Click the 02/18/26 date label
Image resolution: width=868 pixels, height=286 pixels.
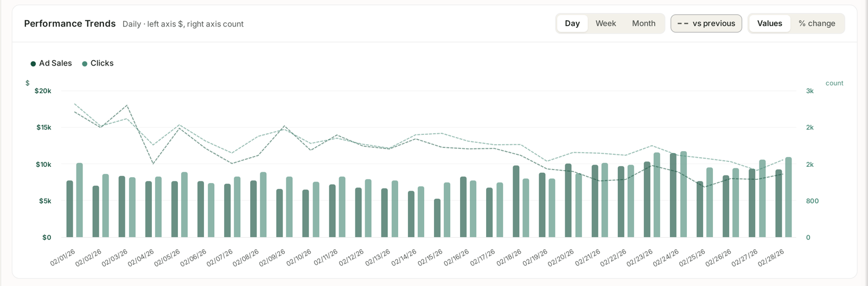(509, 257)
